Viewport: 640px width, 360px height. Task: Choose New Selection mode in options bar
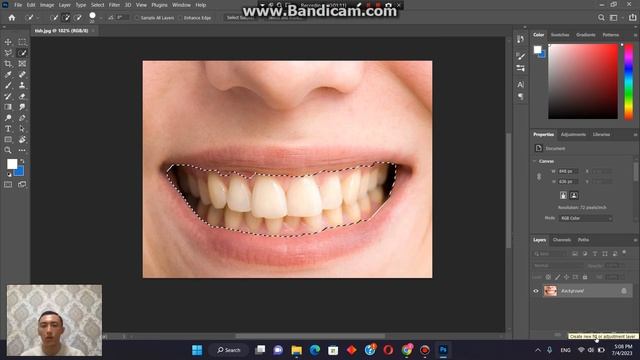(x=54, y=18)
